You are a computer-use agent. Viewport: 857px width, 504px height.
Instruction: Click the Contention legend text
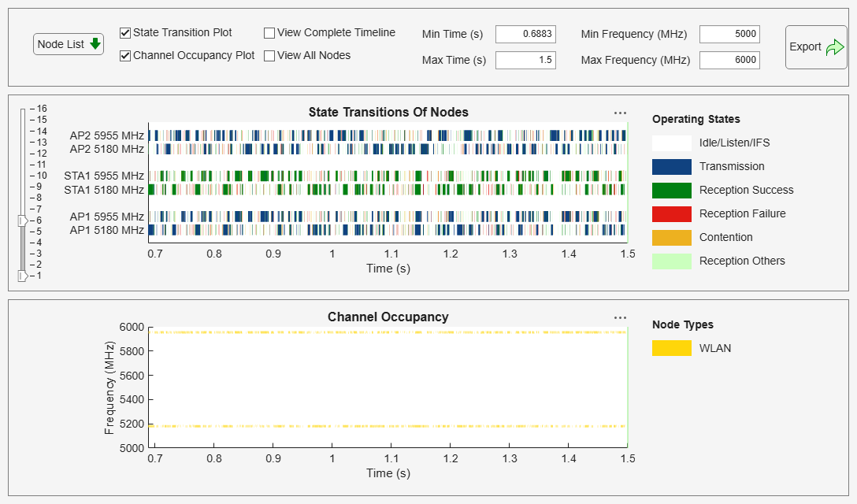725,238
